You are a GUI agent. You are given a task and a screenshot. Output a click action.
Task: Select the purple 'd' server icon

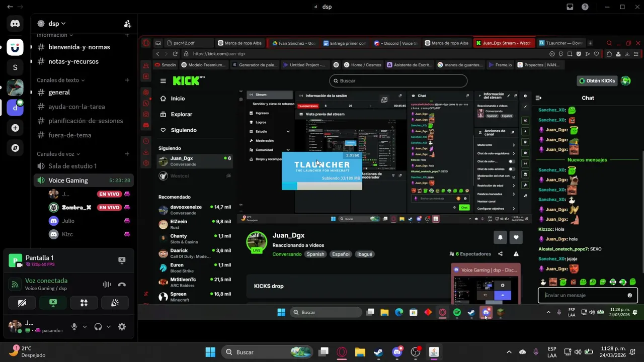point(15,108)
